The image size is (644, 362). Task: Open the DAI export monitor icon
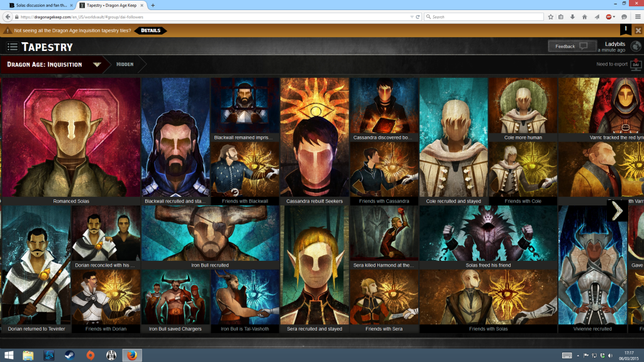click(635, 64)
